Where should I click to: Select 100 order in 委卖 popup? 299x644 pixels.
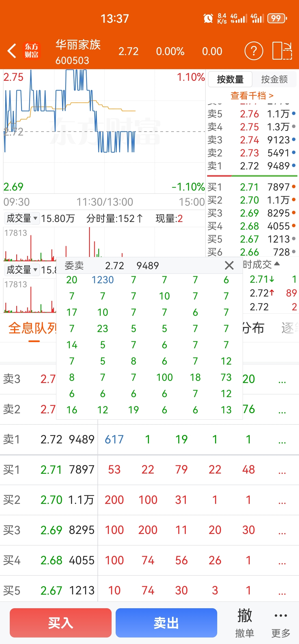[164, 377]
